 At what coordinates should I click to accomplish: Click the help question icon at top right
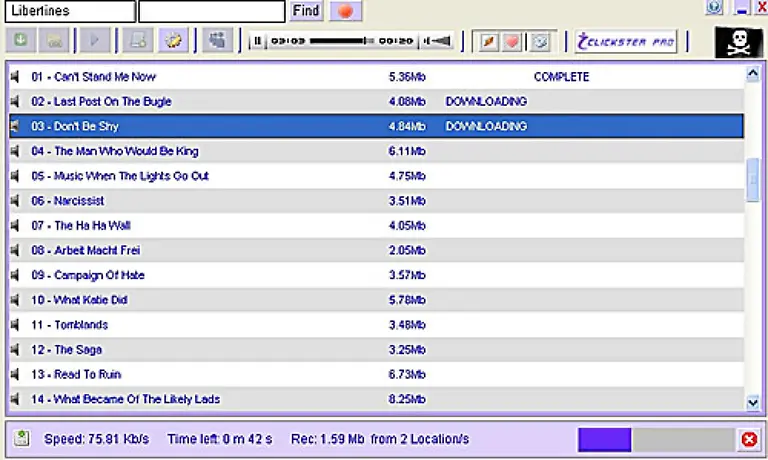(714, 7)
